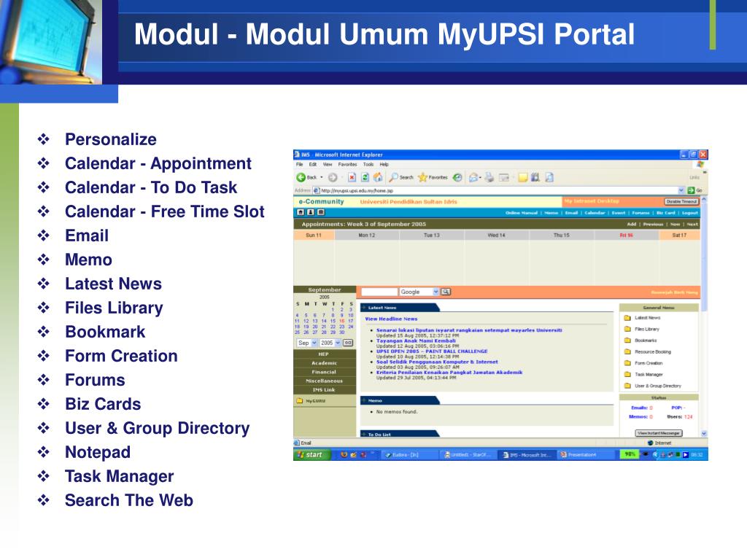Click the Online Manual link
The image size is (747, 560).
tap(521, 213)
